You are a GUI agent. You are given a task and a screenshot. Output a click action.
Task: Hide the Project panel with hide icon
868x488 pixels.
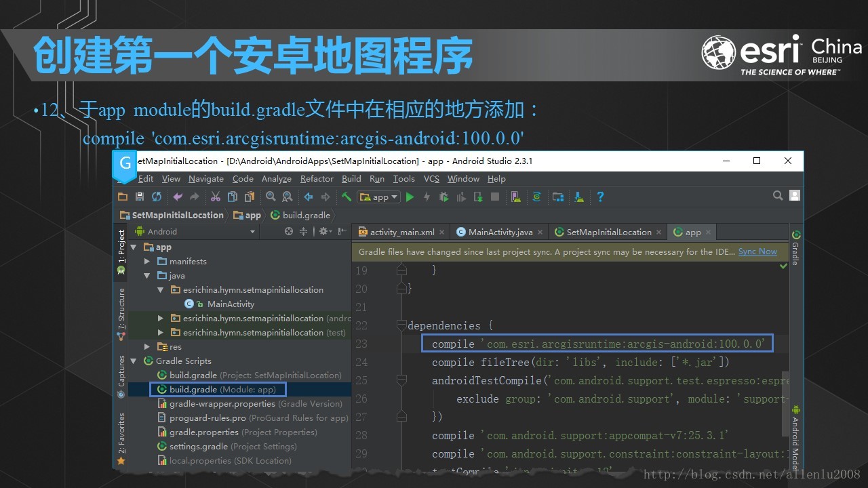341,232
